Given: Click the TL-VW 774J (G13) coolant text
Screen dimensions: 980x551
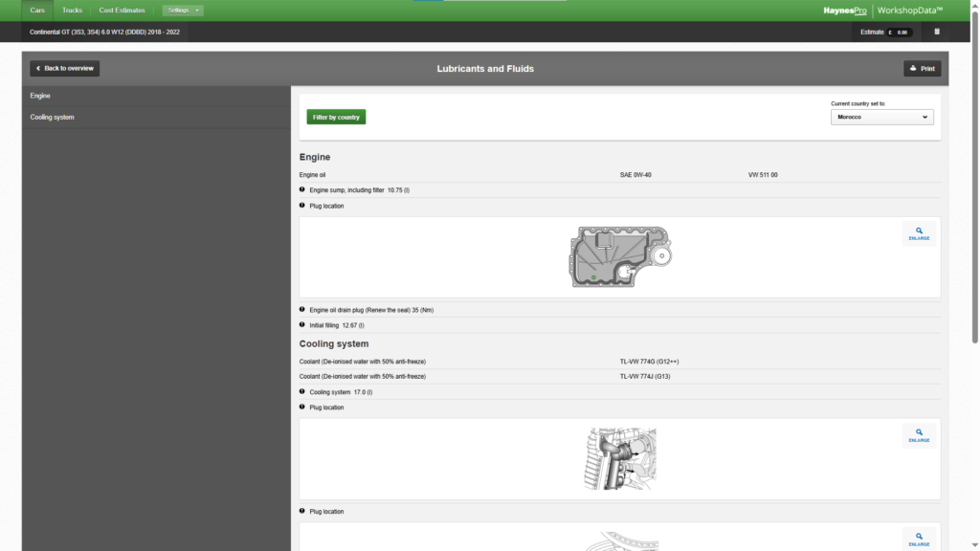Looking at the screenshot, I should tap(645, 377).
